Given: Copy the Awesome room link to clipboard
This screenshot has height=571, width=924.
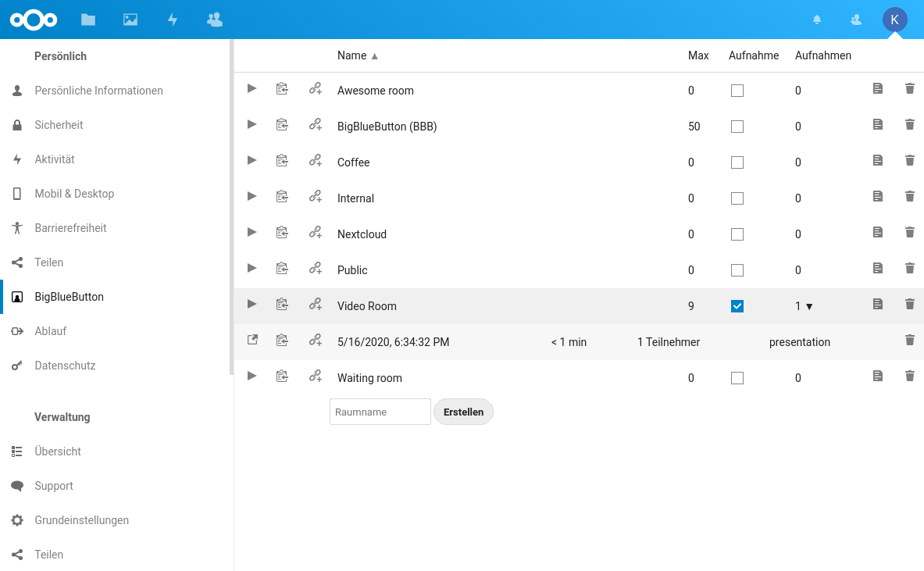Looking at the screenshot, I should [x=282, y=88].
